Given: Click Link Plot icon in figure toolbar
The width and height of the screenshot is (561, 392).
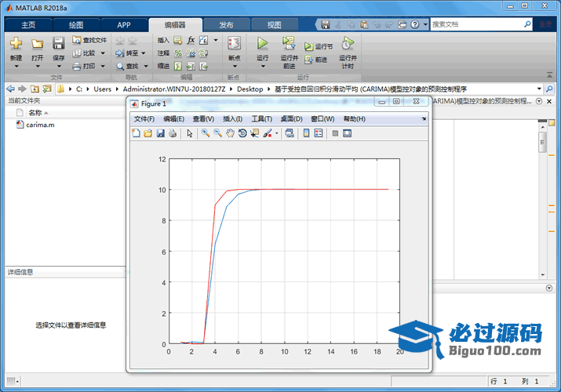Looking at the screenshot, I should (290, 133).
